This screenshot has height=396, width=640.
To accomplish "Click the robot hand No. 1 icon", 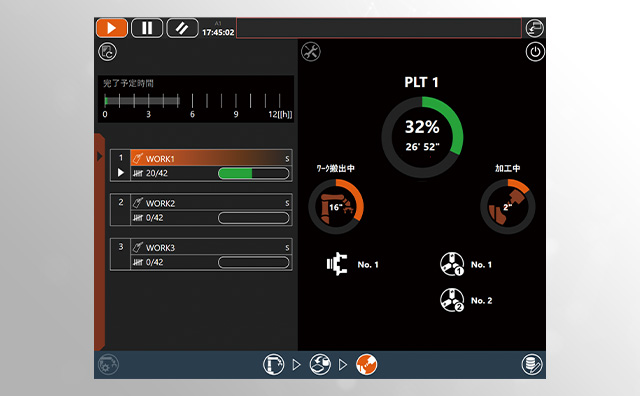I will 337,264.
